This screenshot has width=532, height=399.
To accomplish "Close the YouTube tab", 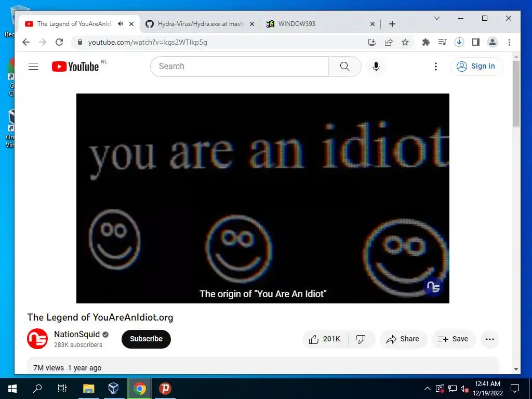I will (131, 24).
